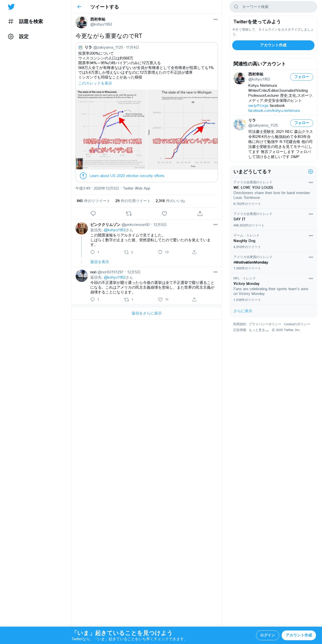Open more options on nori's reply

(215, 272)
